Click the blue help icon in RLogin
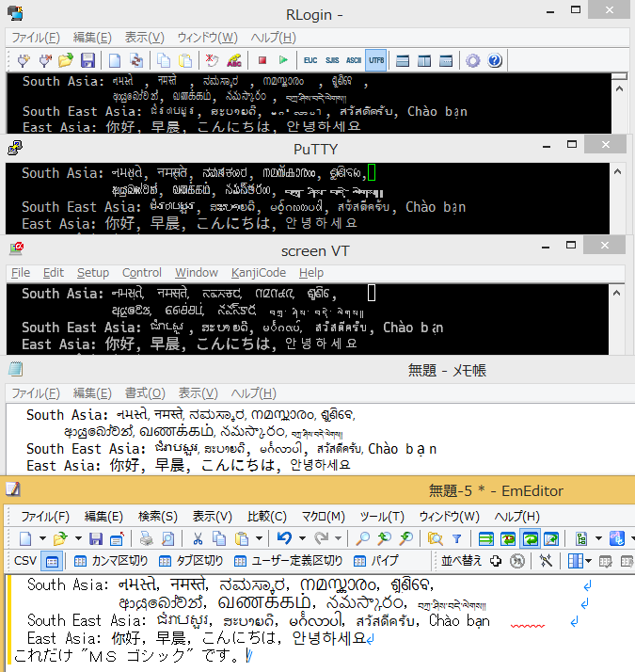This screenshot has height=672, width=635. point(495,60)
